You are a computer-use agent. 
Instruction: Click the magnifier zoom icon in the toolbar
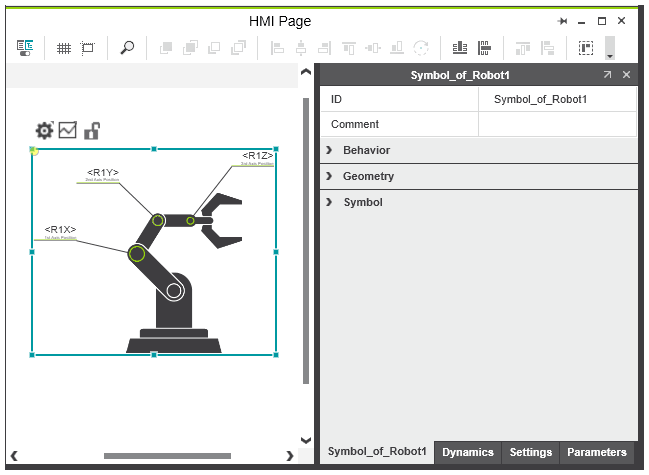[127, 48]
